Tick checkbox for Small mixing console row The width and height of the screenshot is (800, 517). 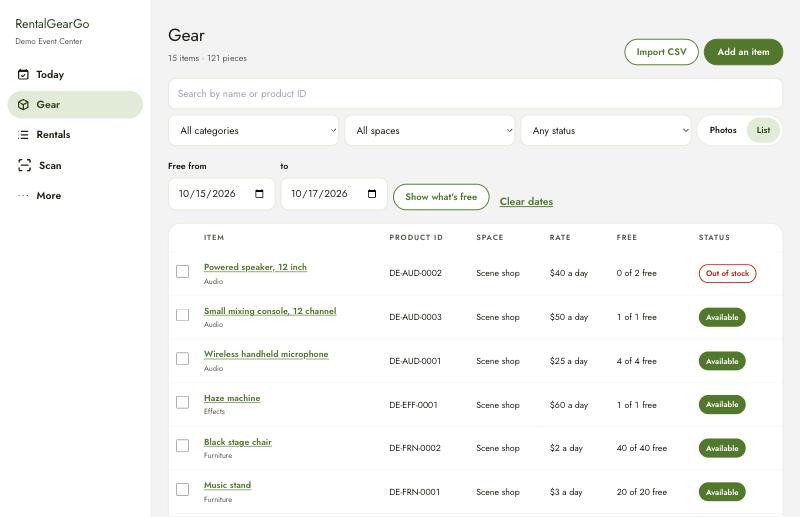[182, 315]
